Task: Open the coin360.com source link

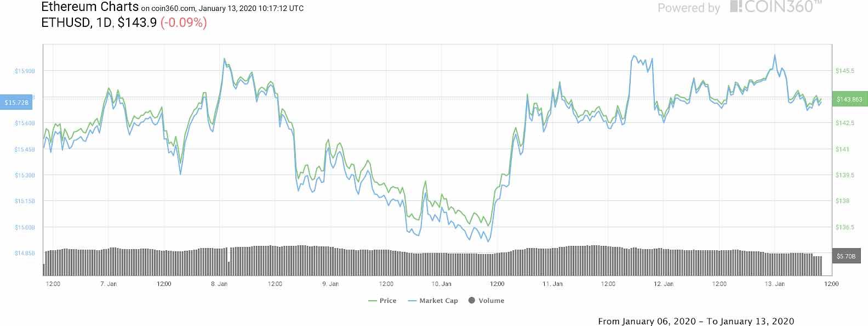Action: [173, 9]
